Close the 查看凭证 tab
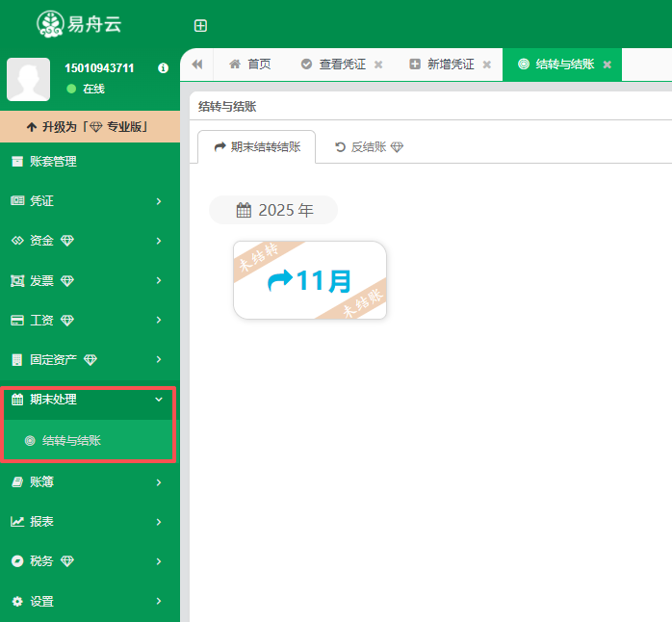The height and width of the screenshot is (622, 672). [378, 65]
